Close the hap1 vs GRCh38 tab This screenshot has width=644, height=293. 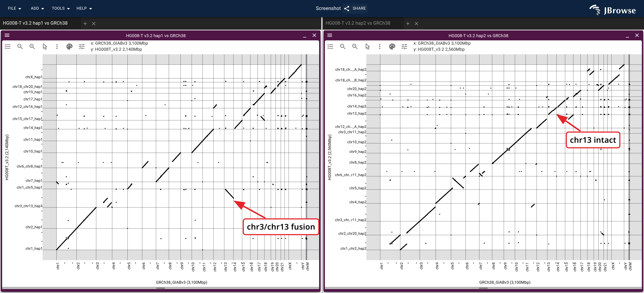click(94, 23)
